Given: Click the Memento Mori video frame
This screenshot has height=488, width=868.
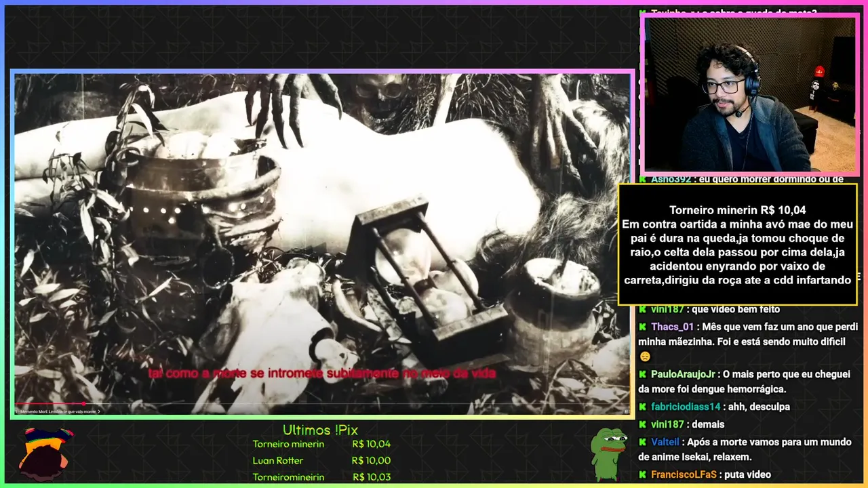Looking at the screenshot, I should tap(322, 244).
